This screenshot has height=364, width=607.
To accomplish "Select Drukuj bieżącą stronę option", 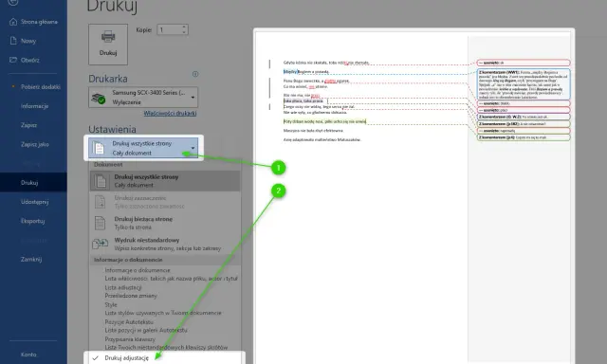I will [x=165, y=223].
